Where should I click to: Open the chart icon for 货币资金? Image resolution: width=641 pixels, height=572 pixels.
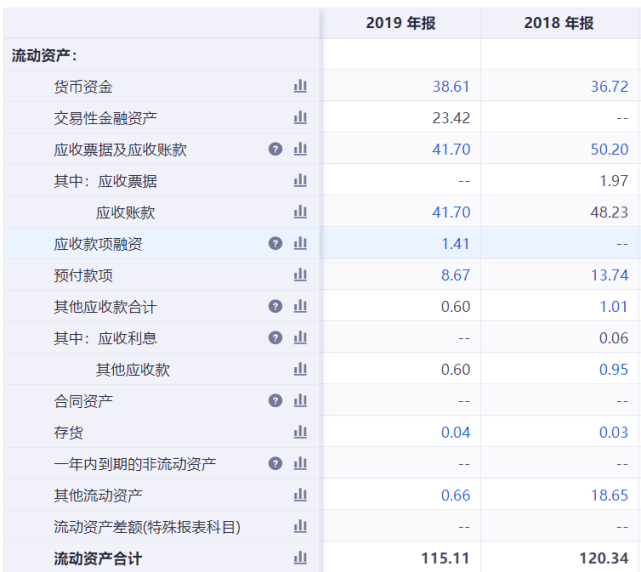pyautogui.click(x=300, y=87)
